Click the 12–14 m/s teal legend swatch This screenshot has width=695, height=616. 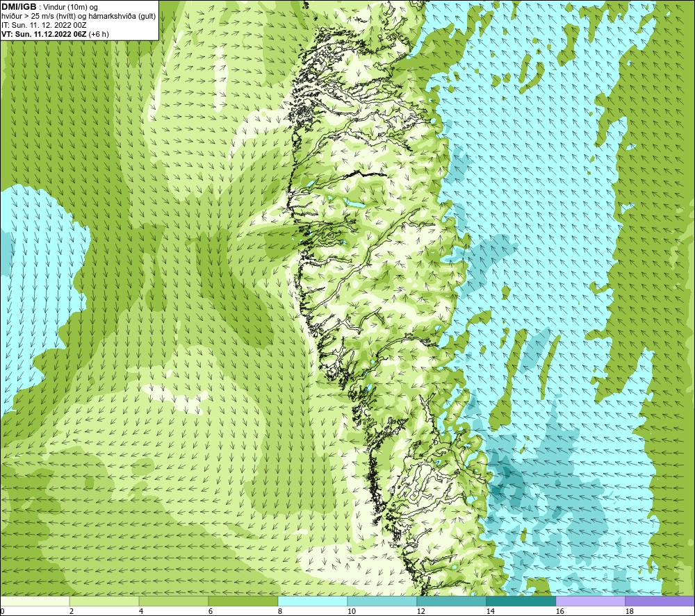point(451,601)
